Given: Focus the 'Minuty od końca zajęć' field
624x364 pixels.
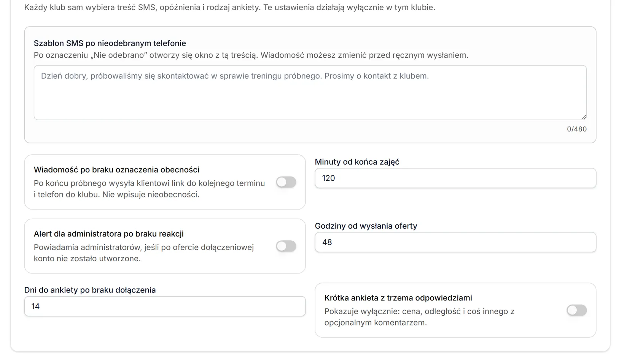Looking at the screenshot, I should (455, 178).
